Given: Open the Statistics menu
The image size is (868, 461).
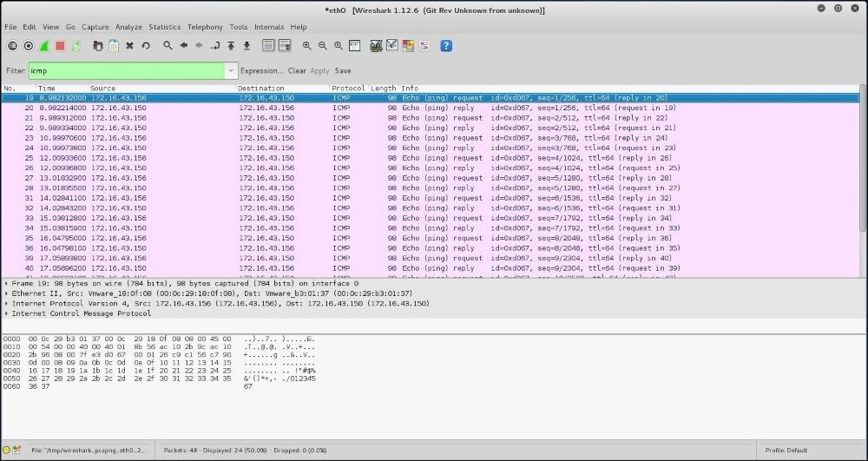Looking at the screenshot, I should (x=164, y=27).
